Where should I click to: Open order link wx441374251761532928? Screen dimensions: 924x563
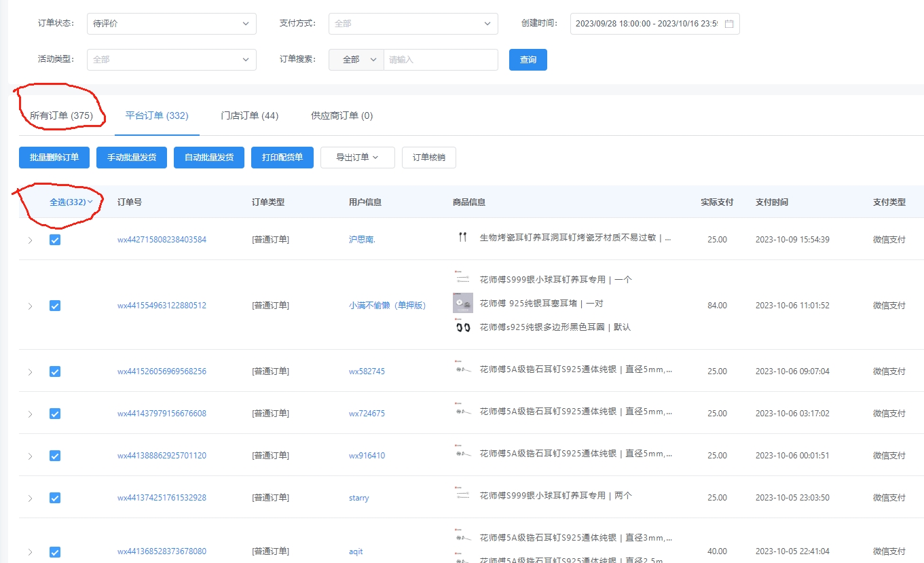coord(162,498)
